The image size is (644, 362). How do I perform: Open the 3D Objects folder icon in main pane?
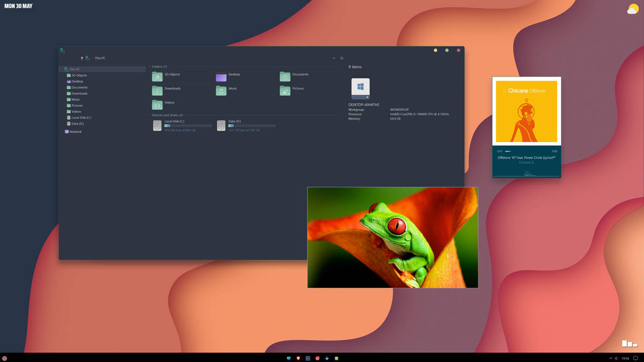click(157, 76)
